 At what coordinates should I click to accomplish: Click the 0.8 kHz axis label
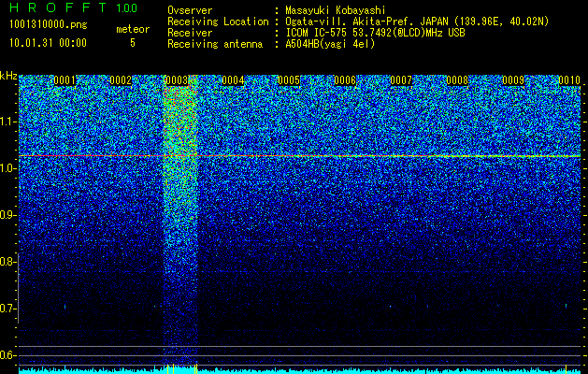7,262
